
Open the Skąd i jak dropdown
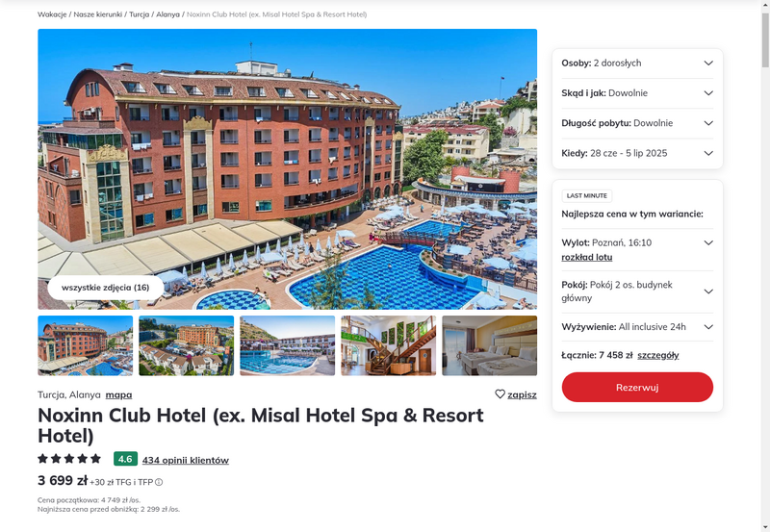637,93
